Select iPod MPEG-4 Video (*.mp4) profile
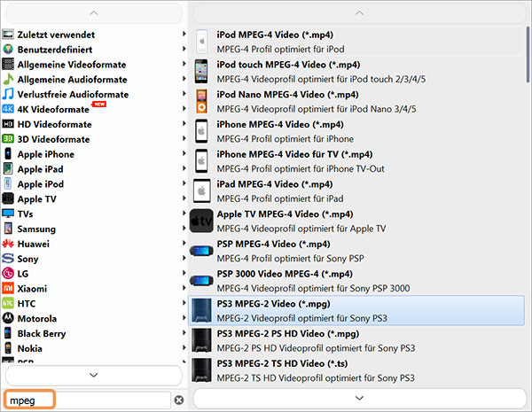532x412 pixels. [356, 42]
